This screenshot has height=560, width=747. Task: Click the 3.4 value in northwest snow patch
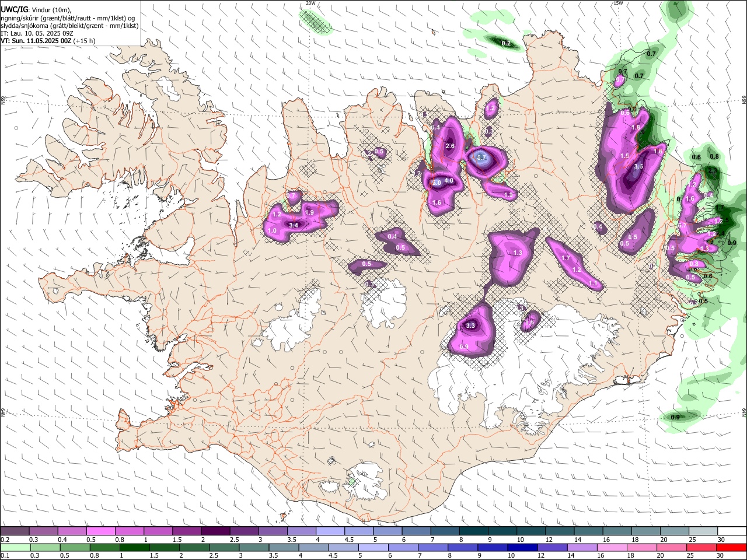click(x=294, y=225)
